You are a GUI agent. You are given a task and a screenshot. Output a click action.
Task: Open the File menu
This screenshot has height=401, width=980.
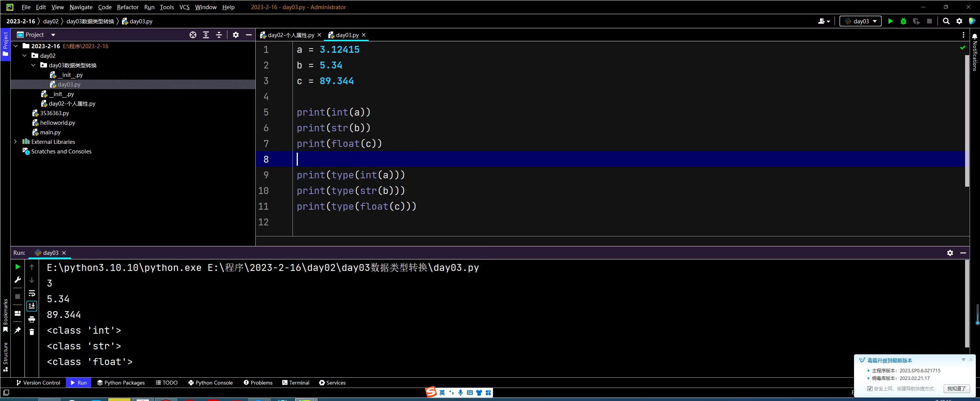(x=26, y=7)
